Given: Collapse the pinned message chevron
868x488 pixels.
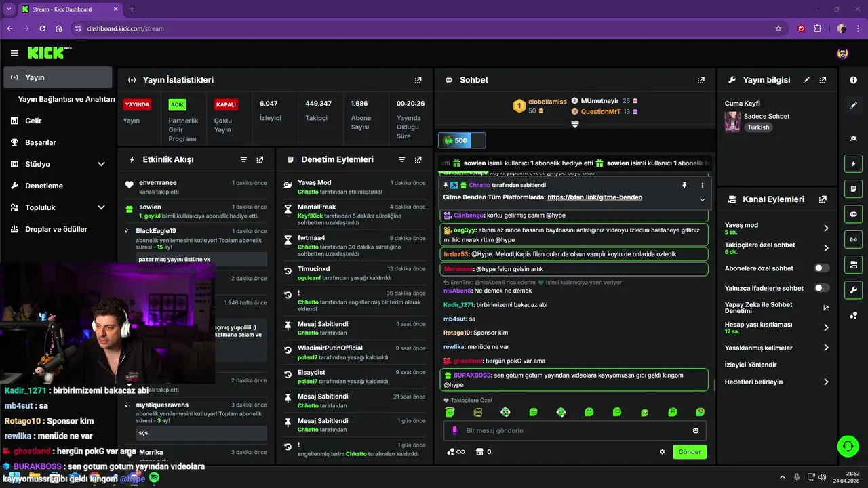Looking at the screenshot, I should click(703, 199).
